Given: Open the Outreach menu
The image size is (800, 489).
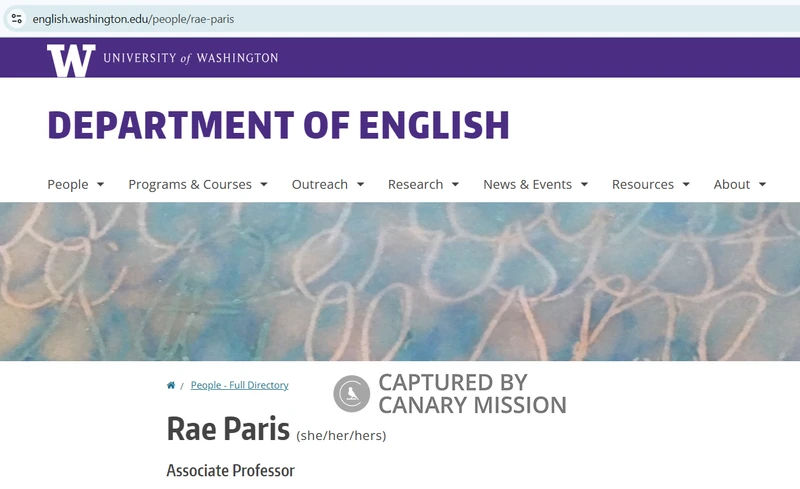Looking at the screenshot, I should [320, 184].
